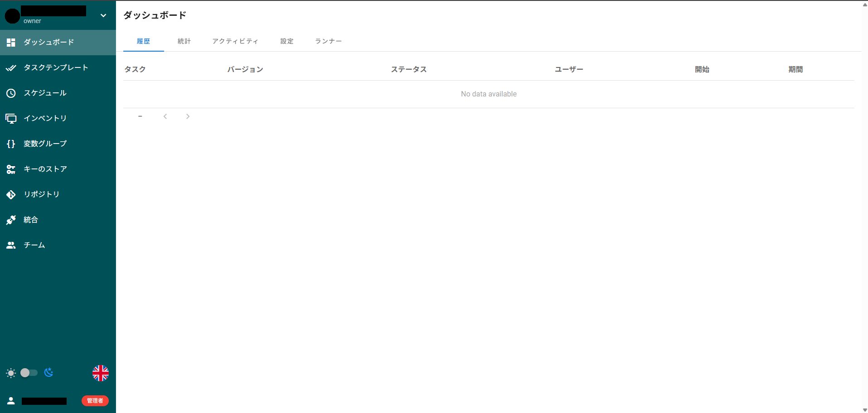Go to next page of history table
This screenshot has width=868, height=413.
pyautogui.click(x=188, y=116)
